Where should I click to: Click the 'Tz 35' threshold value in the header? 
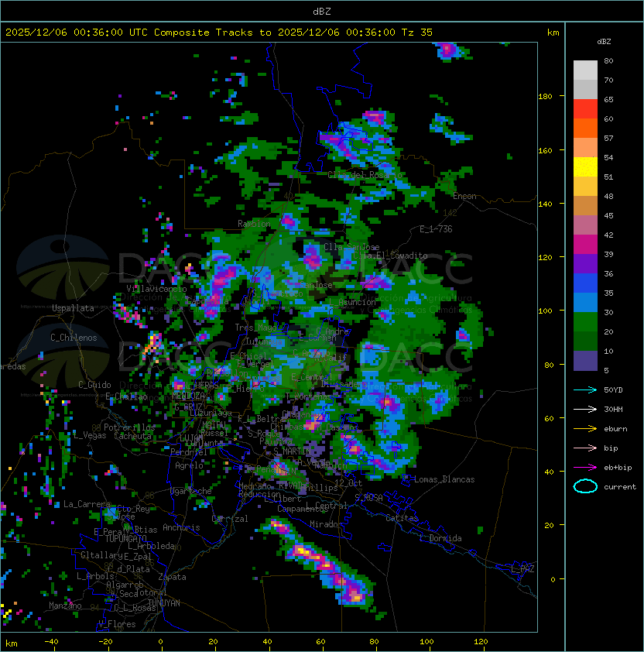pos(416,33)
